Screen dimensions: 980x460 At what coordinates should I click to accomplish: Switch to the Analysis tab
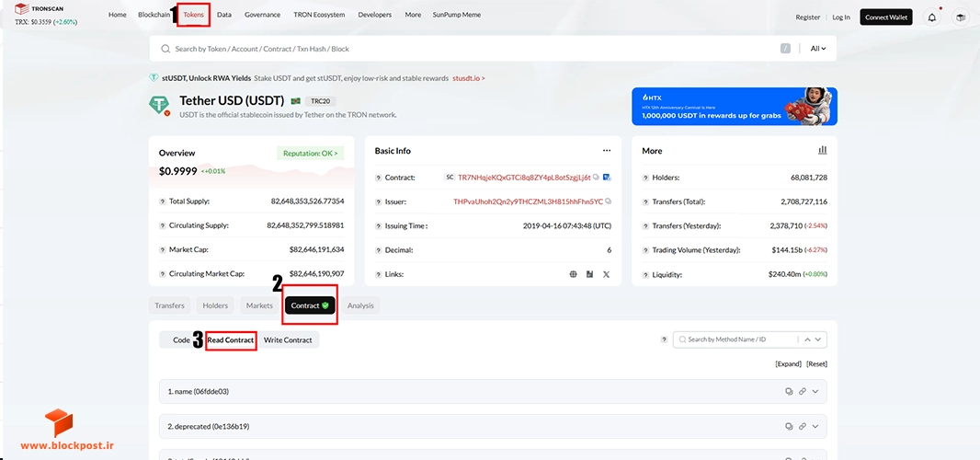click(360, 305)
